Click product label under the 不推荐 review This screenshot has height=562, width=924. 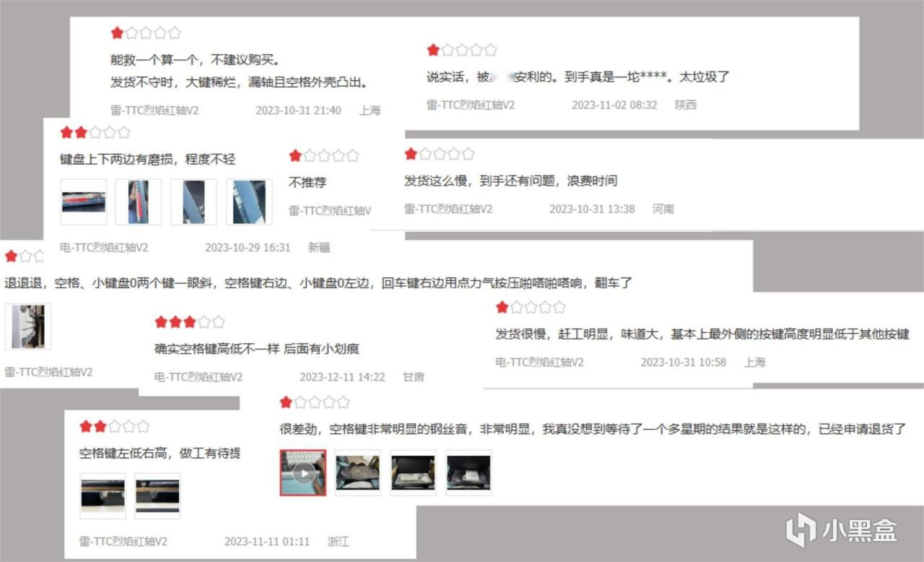[330, 211]
